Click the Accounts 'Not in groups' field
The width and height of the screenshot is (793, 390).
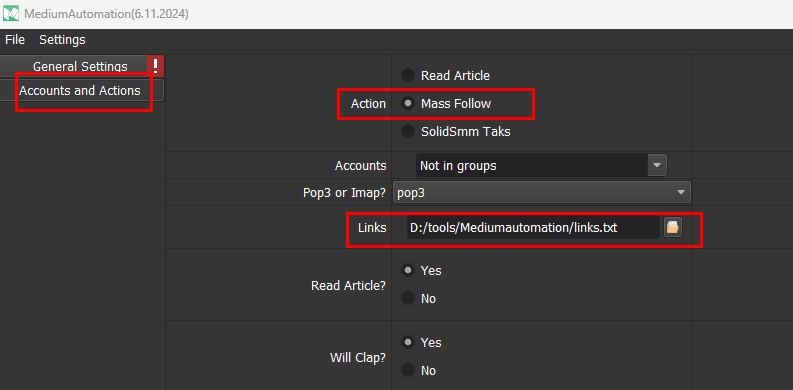(532, 165)
